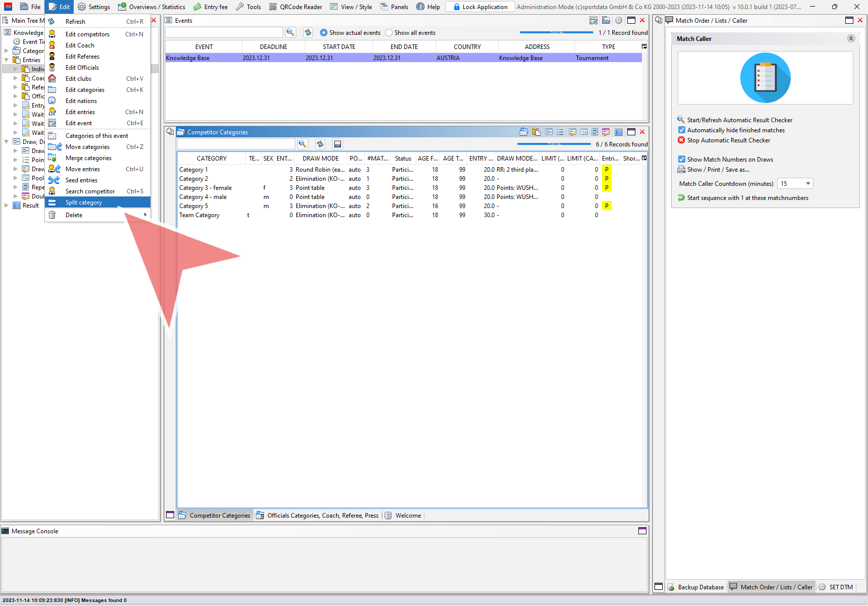868x606 pixels.
Task: Click the clipboard paste icon in Competitor Categories
Action: pos(536,132)
